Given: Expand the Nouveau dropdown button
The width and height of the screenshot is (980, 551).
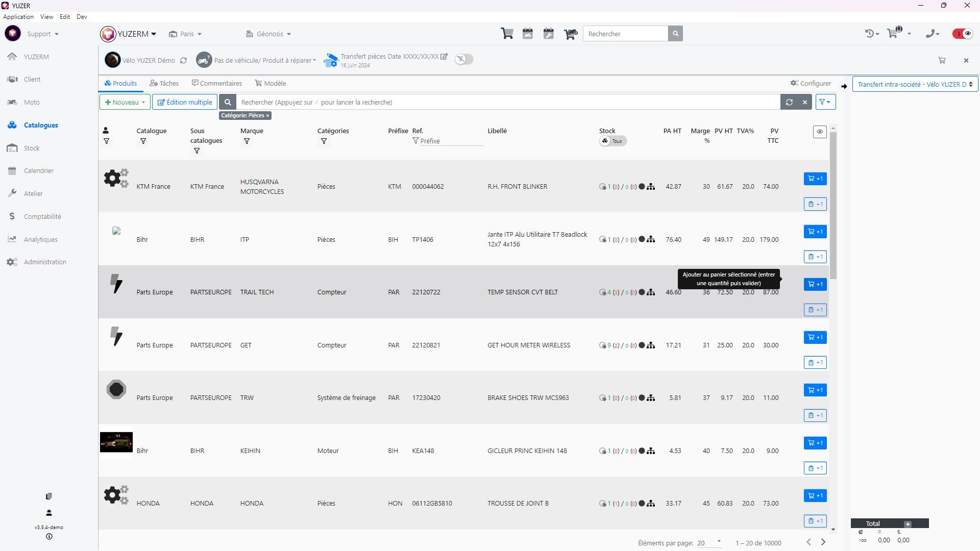Looking at the screenshot, I should [125, 102].
